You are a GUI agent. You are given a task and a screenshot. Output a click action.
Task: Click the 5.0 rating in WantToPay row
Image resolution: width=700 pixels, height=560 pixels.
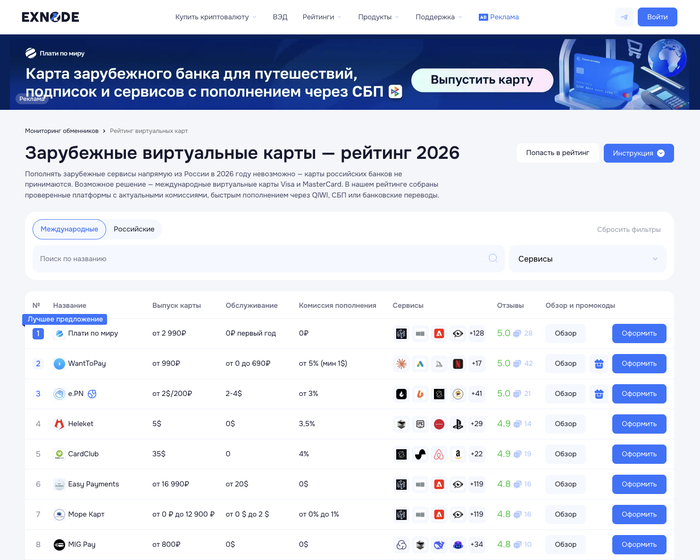coord(503,364)
